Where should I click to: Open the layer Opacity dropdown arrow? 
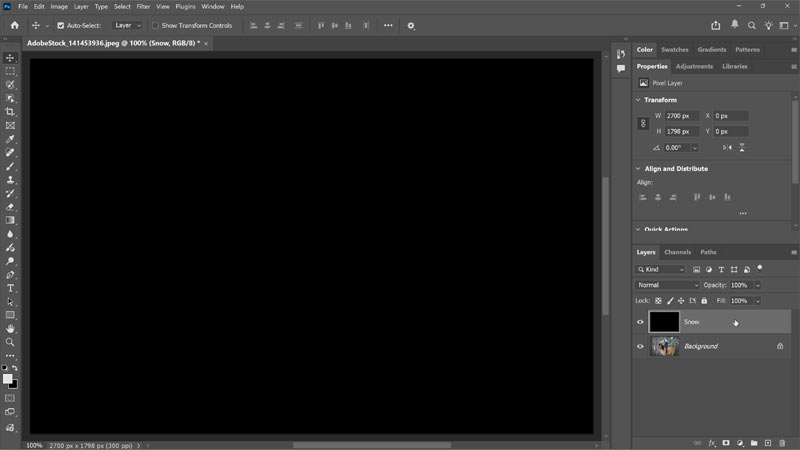tap(758, 285)
